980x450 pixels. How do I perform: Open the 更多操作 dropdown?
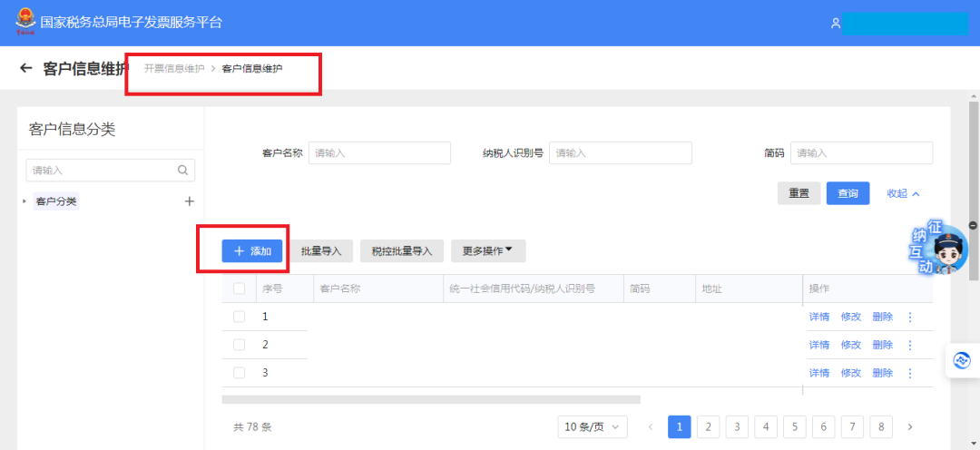point(488,250)
